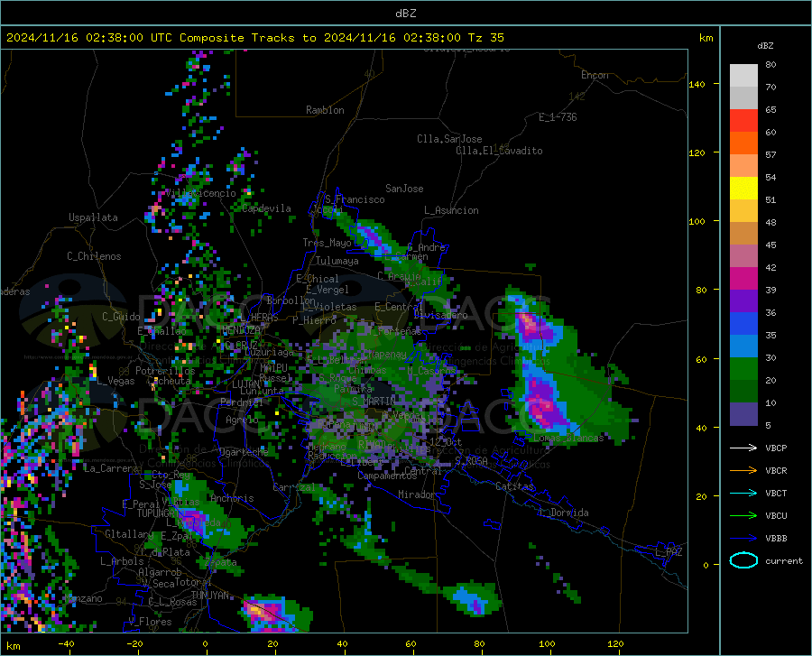The width and height of the screenshot is (812, 656).
Task: Click the 'Ramblon' map label
Action: click(x=325, y=110)
